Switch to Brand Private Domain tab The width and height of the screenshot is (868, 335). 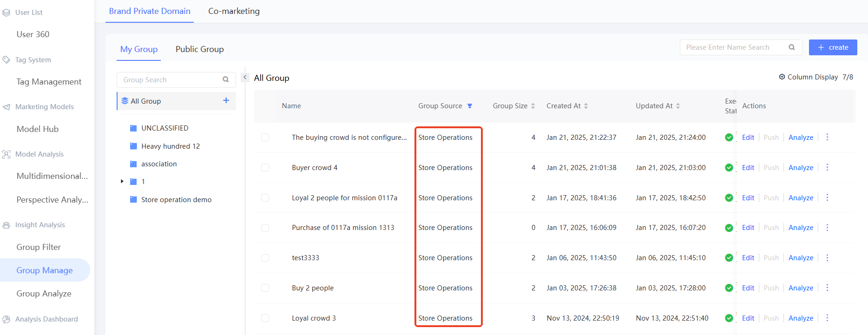[150, 11]
